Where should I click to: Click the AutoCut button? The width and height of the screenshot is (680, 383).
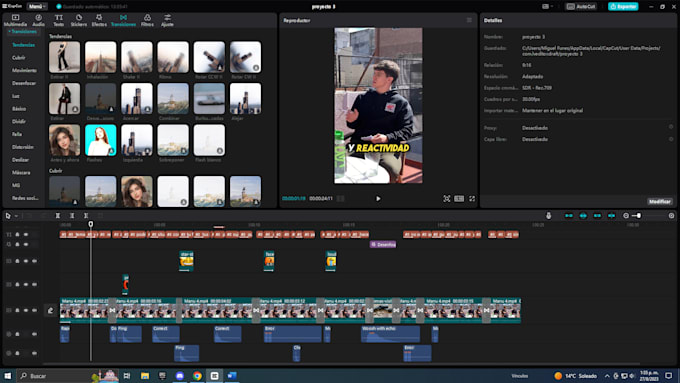pos(581,7)
